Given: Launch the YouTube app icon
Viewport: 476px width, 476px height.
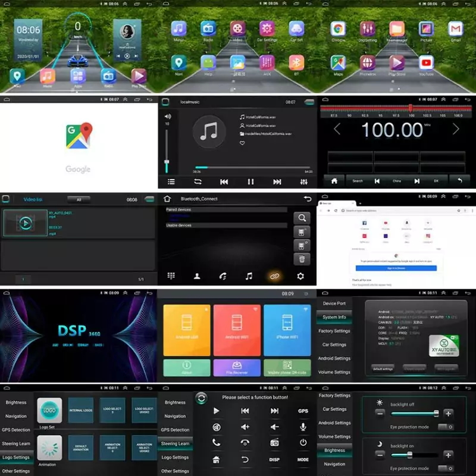Looking at the screenshot, I should pyautogui.click(x=426, y=63).
